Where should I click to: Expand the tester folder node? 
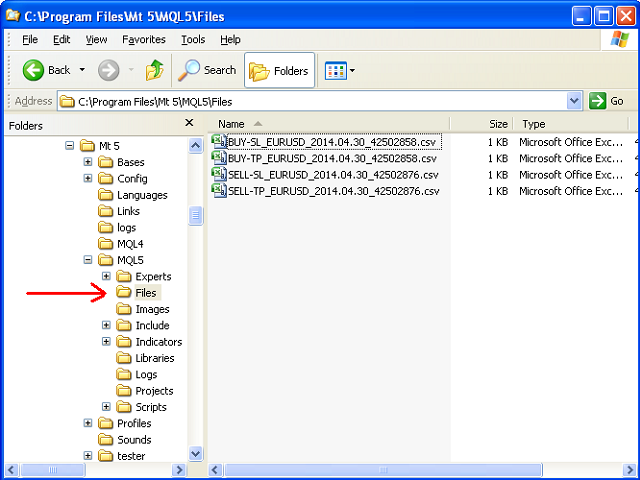(88, 456)
